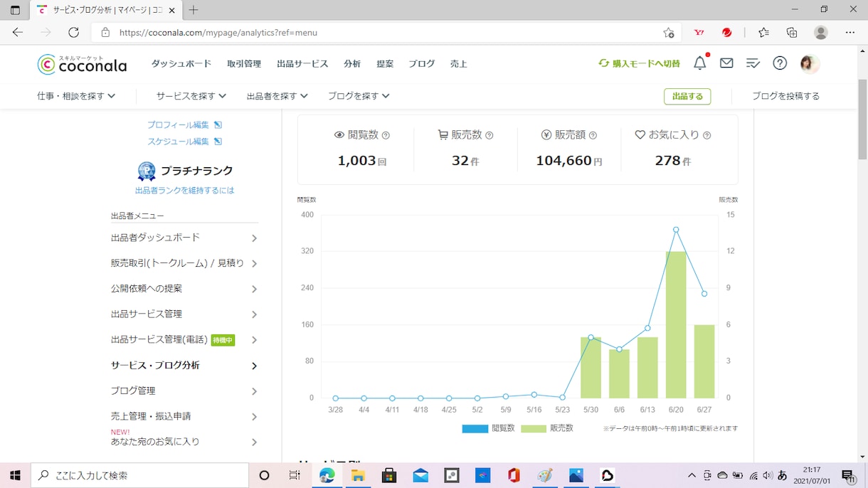Open the notifications bell icon

(x=700, y=63)
